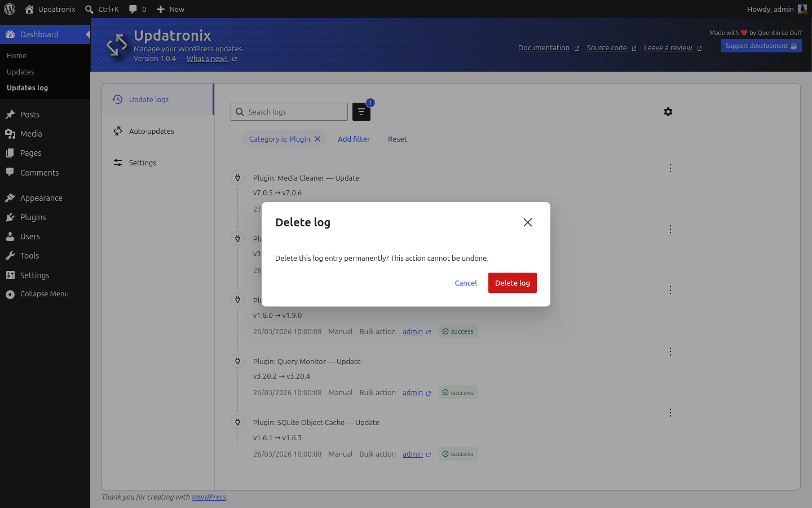812x508 pixels.
Task: Click the New plus icon in admin bar
Action: (160, 9)
